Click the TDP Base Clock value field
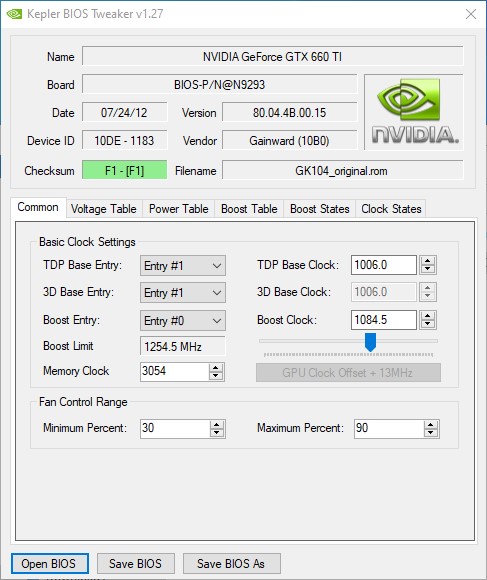 [384, 265]
